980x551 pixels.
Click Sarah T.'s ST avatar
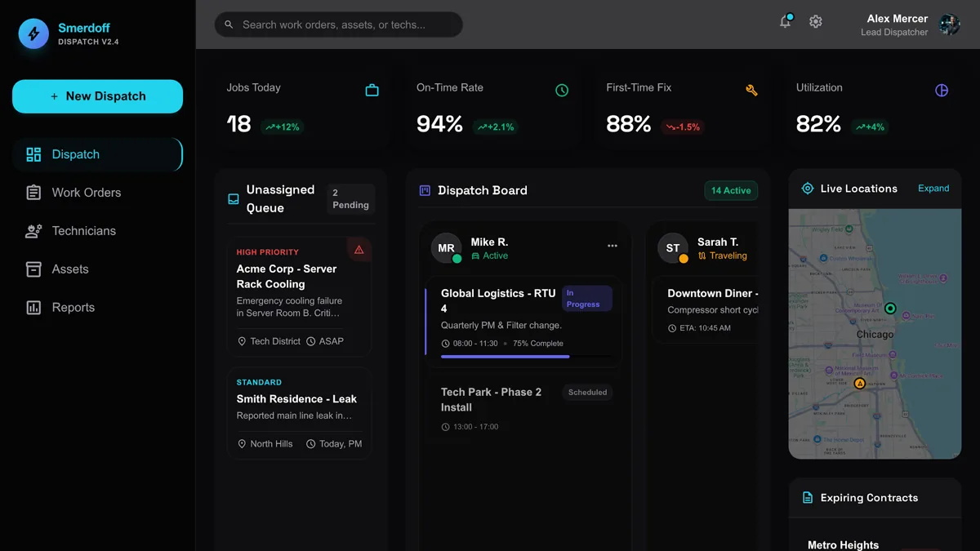click(673, 248)
